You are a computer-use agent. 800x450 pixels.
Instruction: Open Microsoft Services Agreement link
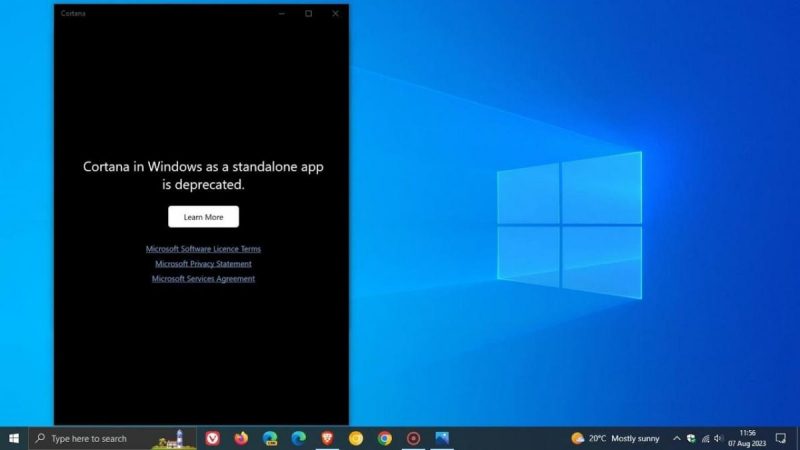point(203,279)
